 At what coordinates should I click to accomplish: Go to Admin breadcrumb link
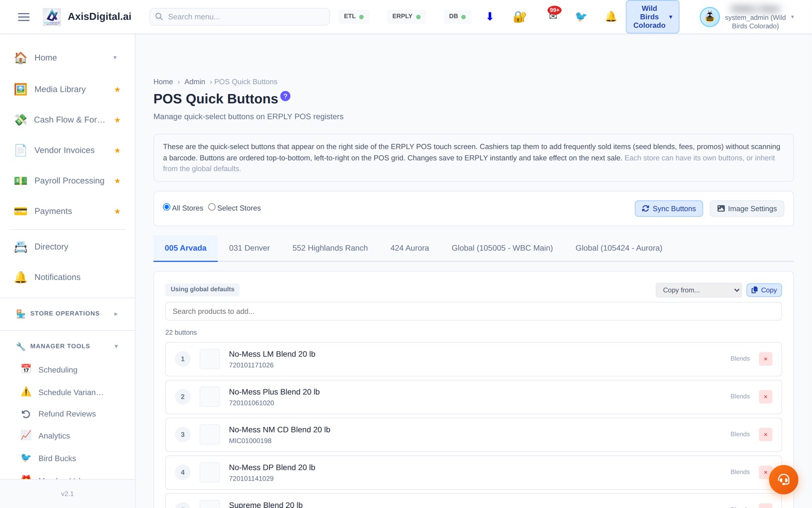(x=195, y=82)
